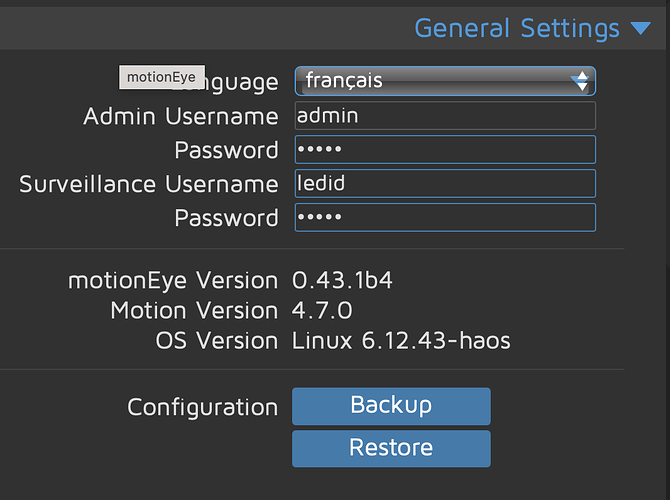Click the admin Password field

click(x=445, y=150)
